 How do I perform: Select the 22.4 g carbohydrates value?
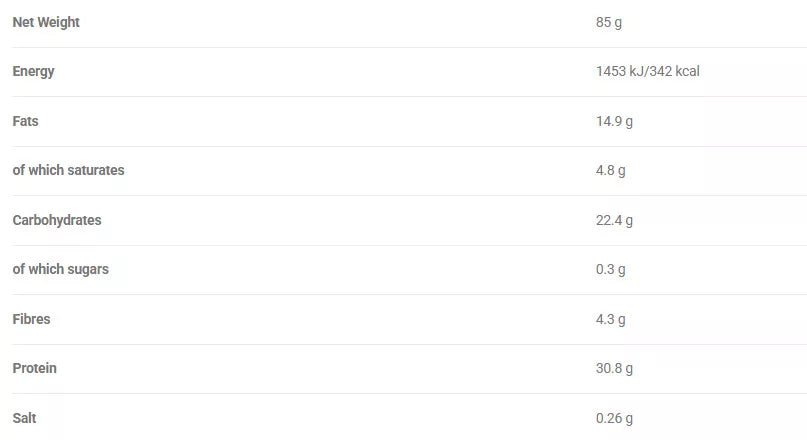tap(614, 220)
